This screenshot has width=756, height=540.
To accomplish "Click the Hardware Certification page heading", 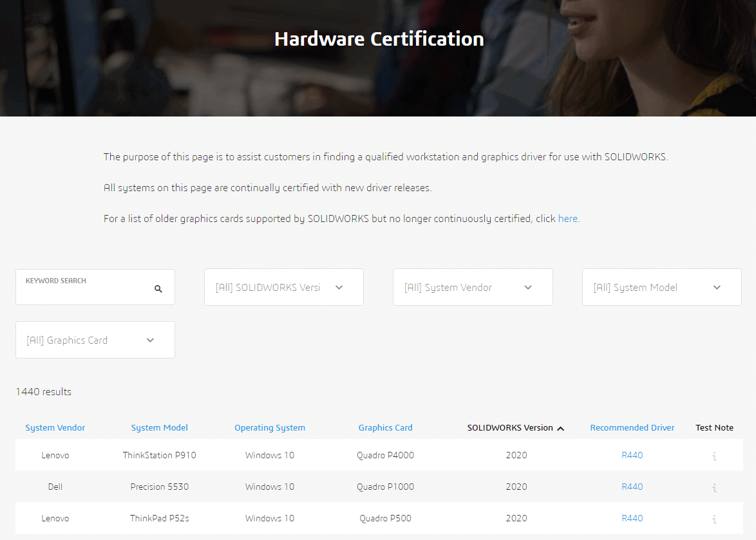I will [379, 39].
